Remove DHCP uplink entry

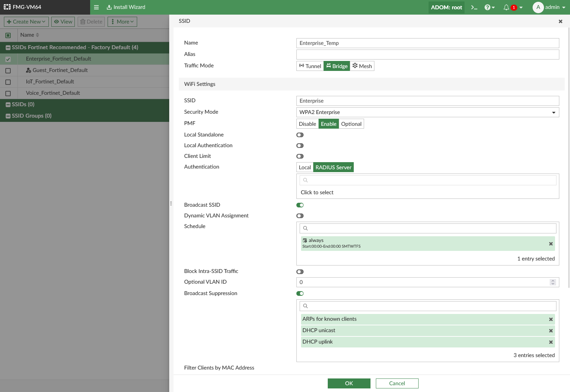tap(551, 342)
